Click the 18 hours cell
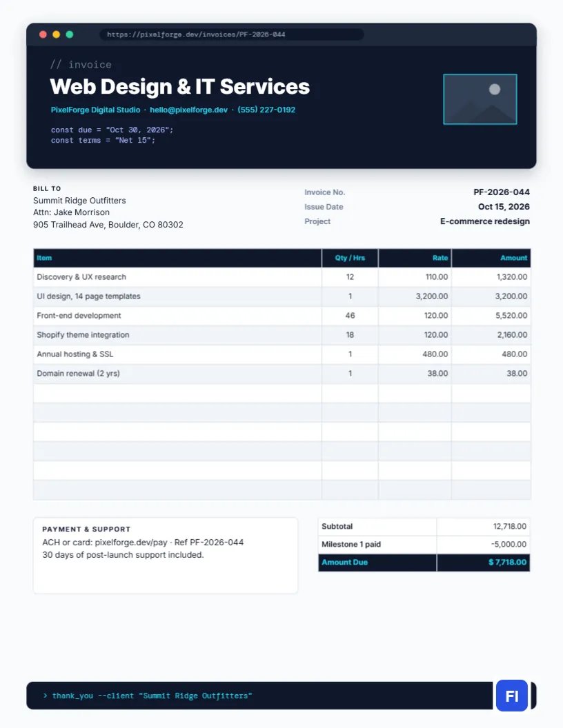This screenshot has height=728, width=563. (x=350, y=335)
